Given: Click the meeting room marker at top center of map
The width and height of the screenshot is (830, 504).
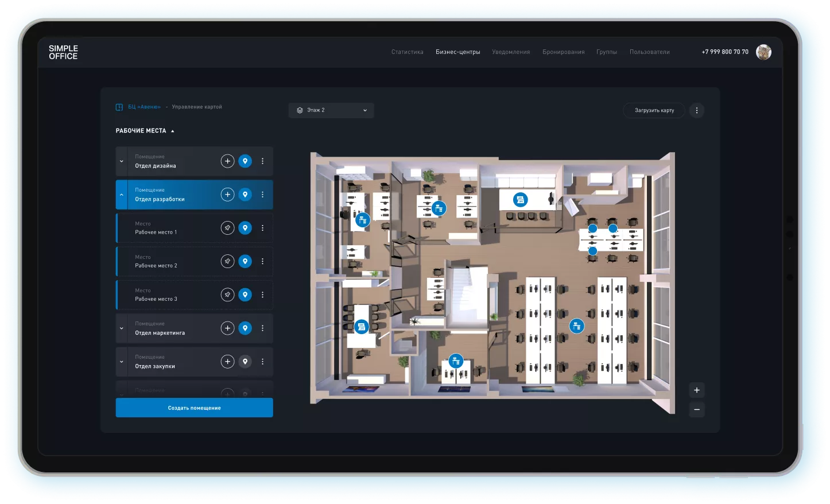Looking at the screenshot, I should coord(520,200).
